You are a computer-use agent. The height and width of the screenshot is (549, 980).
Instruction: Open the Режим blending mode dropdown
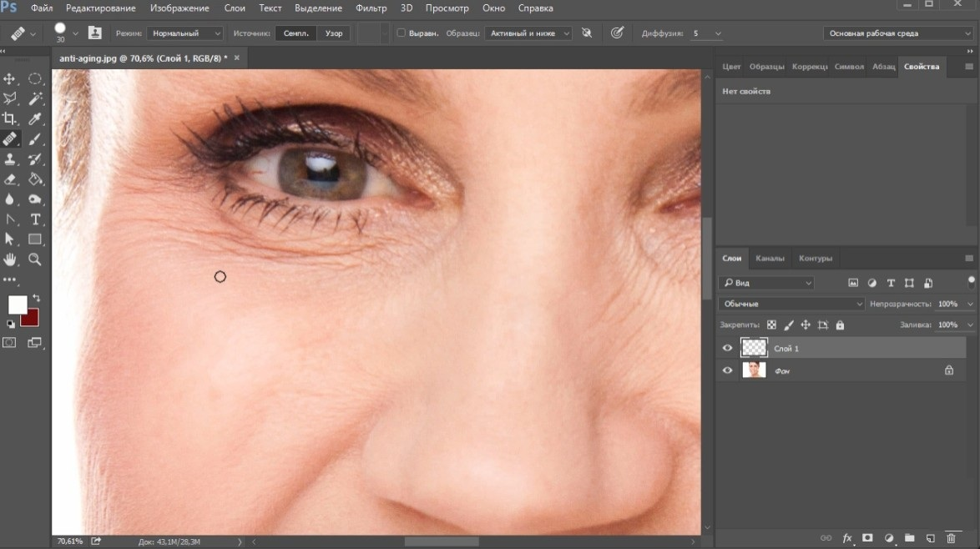point(185,33)
